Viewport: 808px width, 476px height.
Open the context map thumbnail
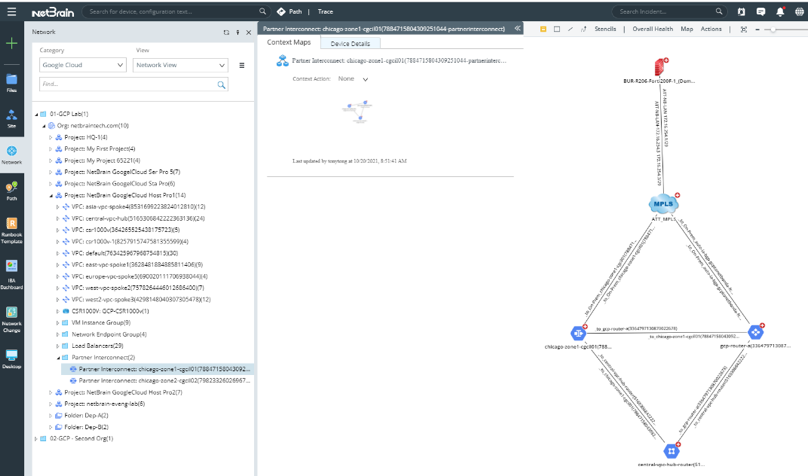click(x=358, y=111)
